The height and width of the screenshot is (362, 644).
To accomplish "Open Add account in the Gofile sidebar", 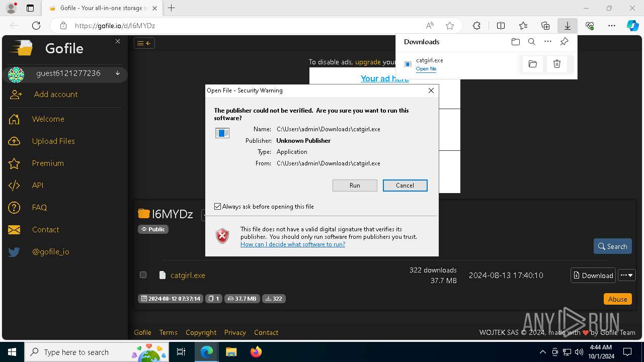I will pos(56,95).
